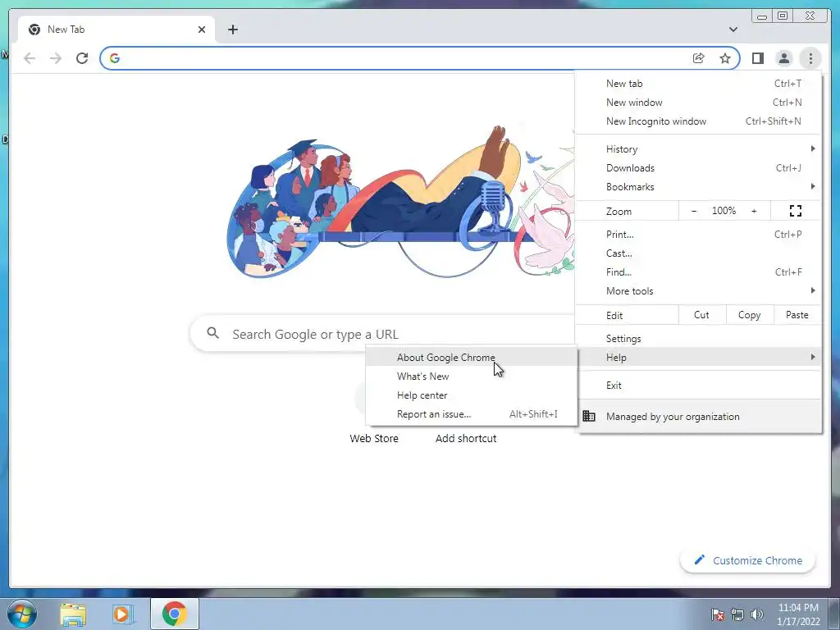
Task: Select About Google Chrome
Action: (472, 358)
